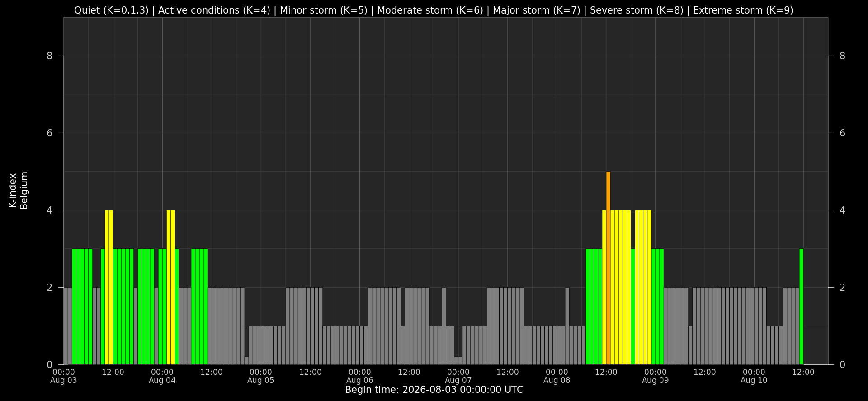Click the 'Aug 09' date tick label
The image size is (868, 401).
tap(656, 380)
